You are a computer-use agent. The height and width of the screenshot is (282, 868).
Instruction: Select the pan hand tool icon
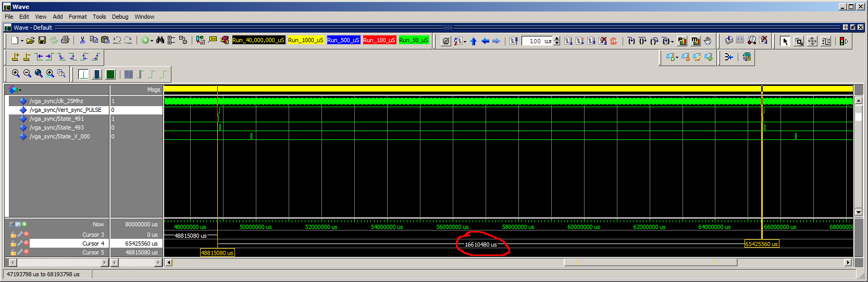pos(707,41)
